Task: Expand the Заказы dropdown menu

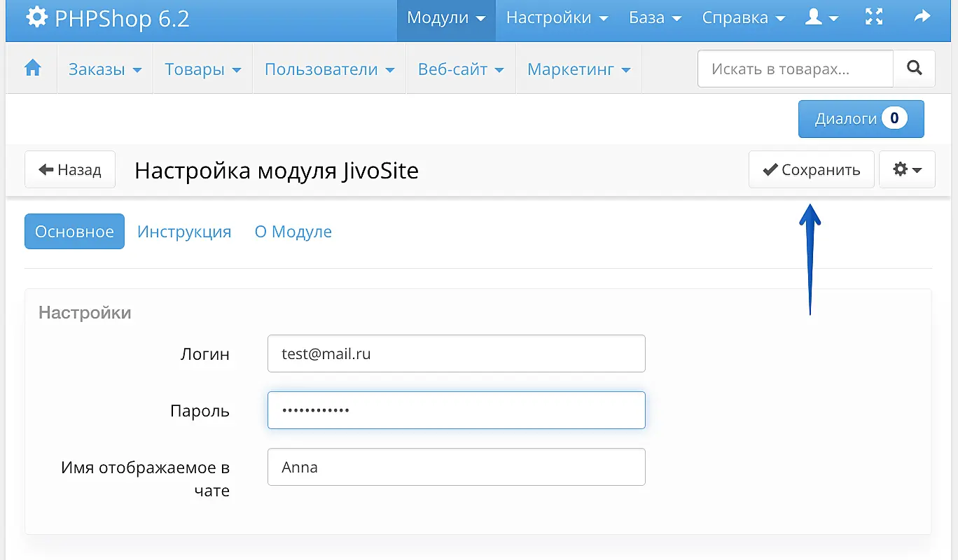Action: 105,69
